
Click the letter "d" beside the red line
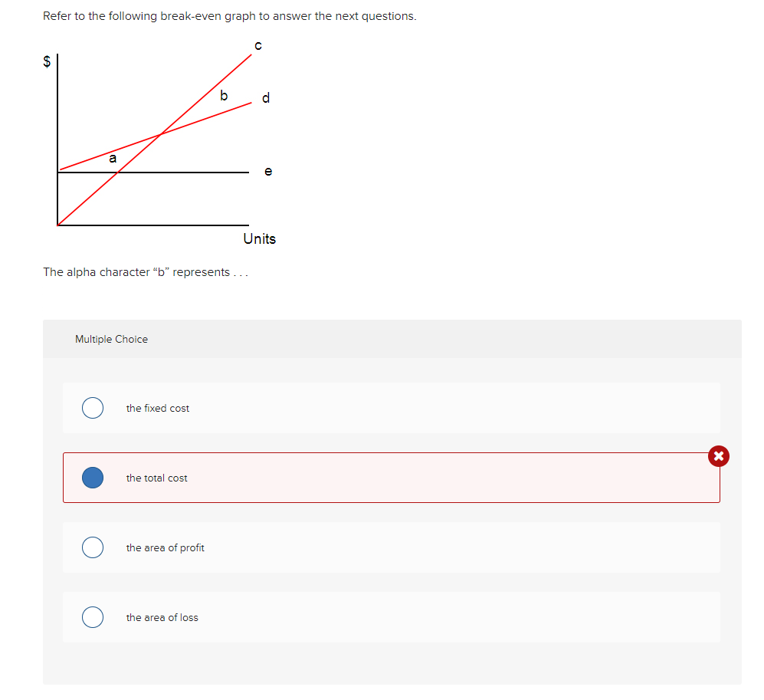(266, 98)
